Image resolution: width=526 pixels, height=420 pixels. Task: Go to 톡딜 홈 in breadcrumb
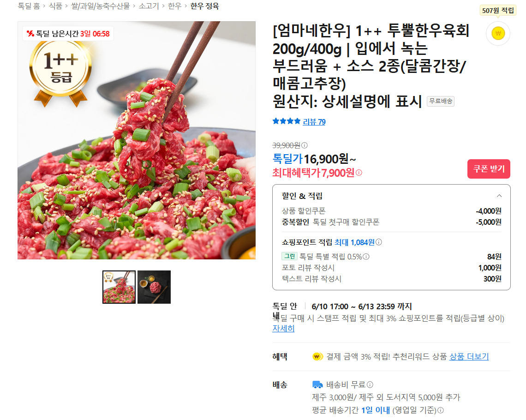29,6
